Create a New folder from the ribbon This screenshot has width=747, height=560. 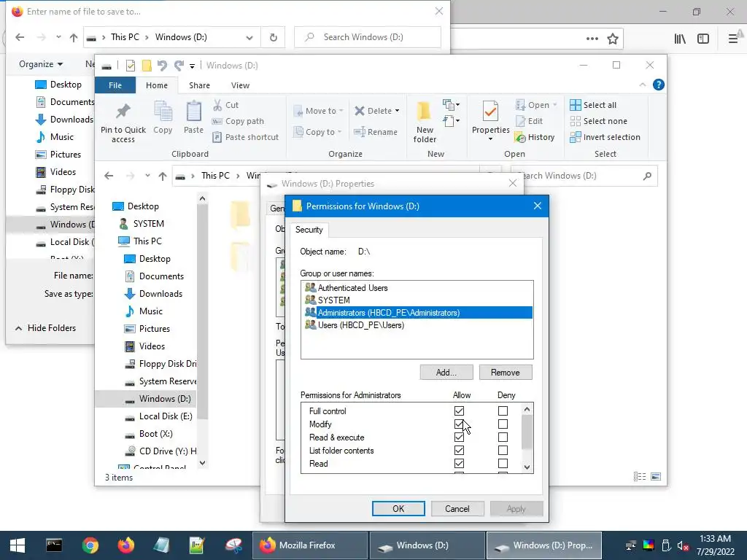425,122
